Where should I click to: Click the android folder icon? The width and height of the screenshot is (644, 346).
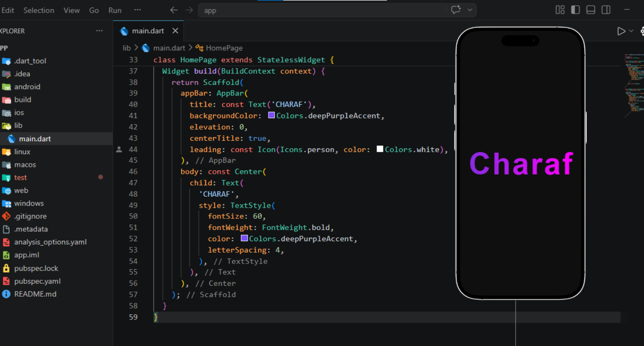tap(6, 87)
